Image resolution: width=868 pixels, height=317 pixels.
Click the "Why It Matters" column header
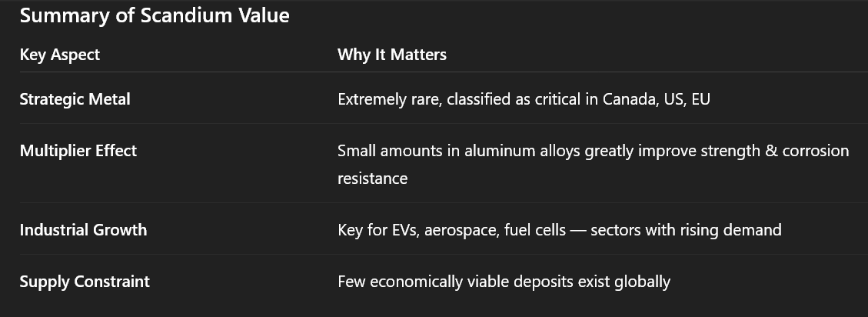coord(392,55)
